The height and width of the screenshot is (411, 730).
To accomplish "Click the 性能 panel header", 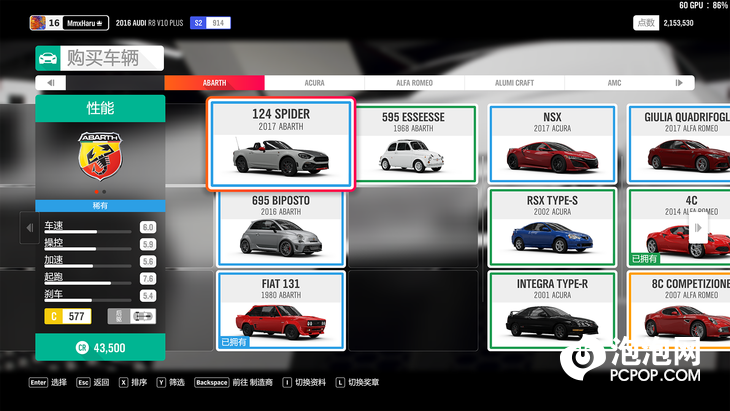I will 100,108.
